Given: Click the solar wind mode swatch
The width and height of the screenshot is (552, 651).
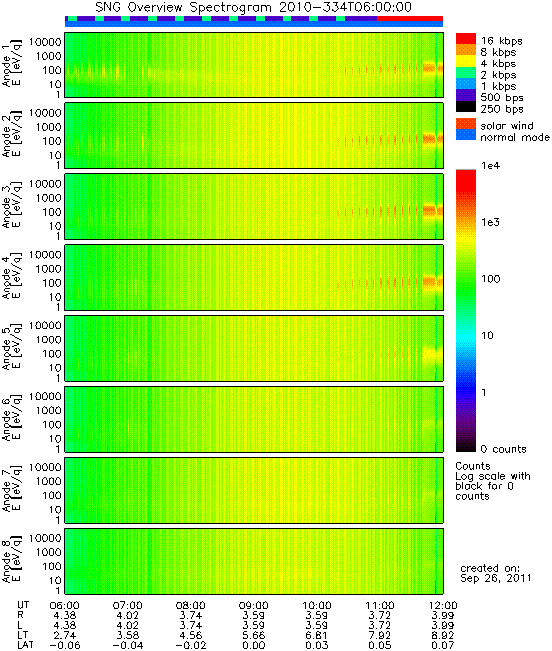Looking at the screenshot, I should click(x=466, y=124).
